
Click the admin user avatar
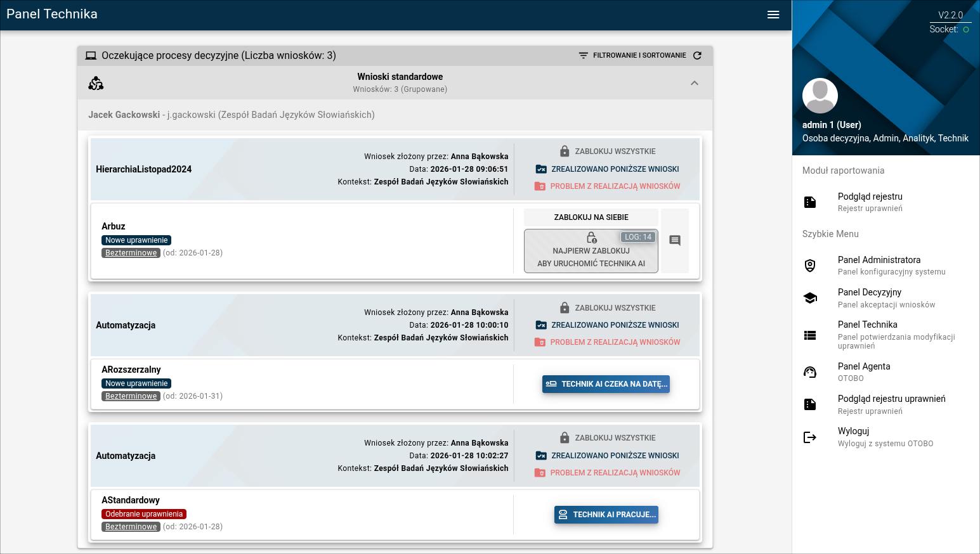click(x=820, y=96)
